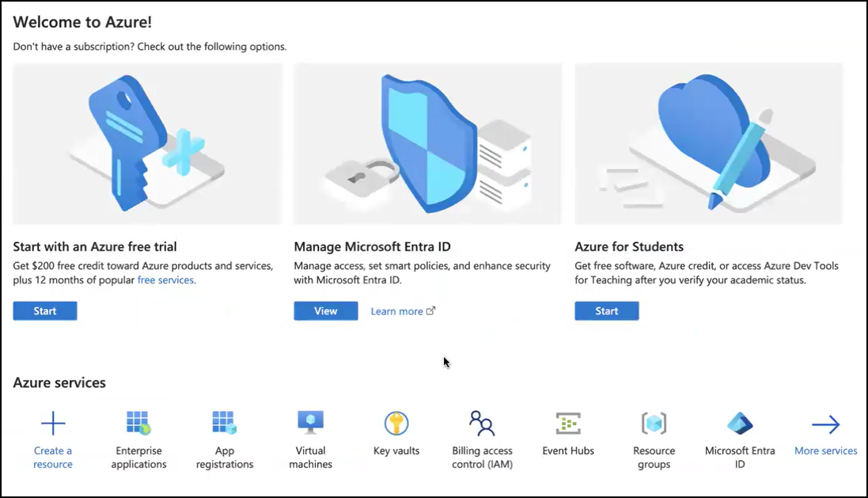
Task: Click the Create a resource label
Action: tap(53, 458)
